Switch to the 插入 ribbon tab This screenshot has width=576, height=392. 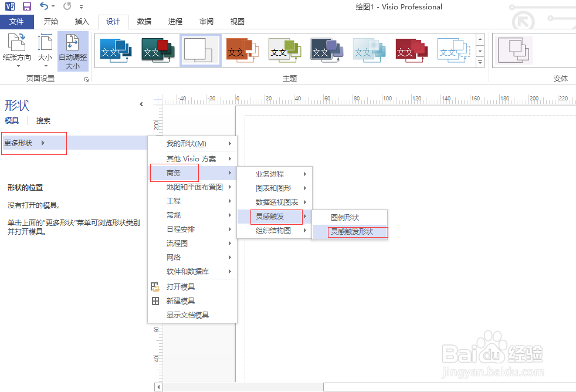point(82,22)
